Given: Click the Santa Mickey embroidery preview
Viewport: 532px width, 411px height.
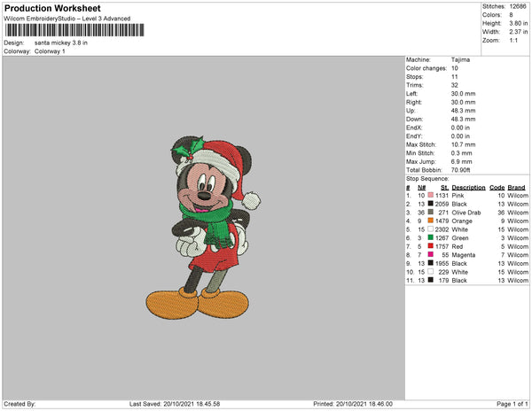Looking at the screenshot, I should point(204,227).
